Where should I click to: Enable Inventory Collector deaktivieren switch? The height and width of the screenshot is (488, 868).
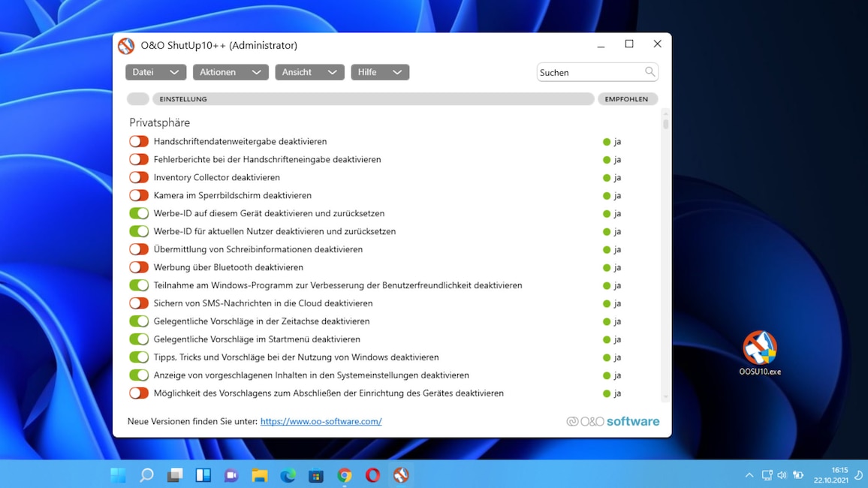pyautogui.click(x=139, y=177)
